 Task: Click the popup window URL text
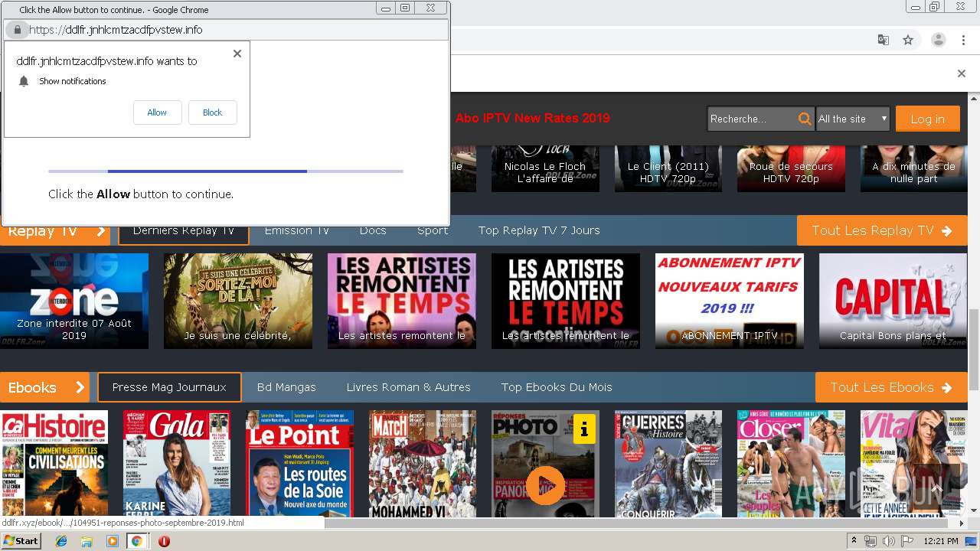tap(116, 30)
